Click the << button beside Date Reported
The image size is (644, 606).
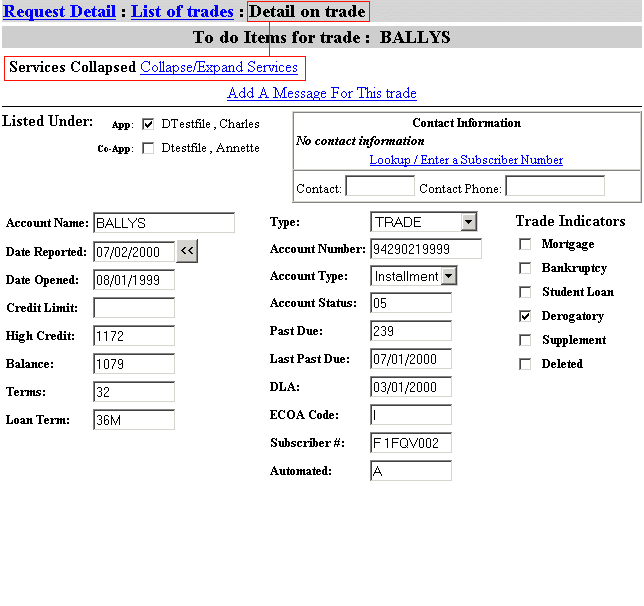(187, 251)
